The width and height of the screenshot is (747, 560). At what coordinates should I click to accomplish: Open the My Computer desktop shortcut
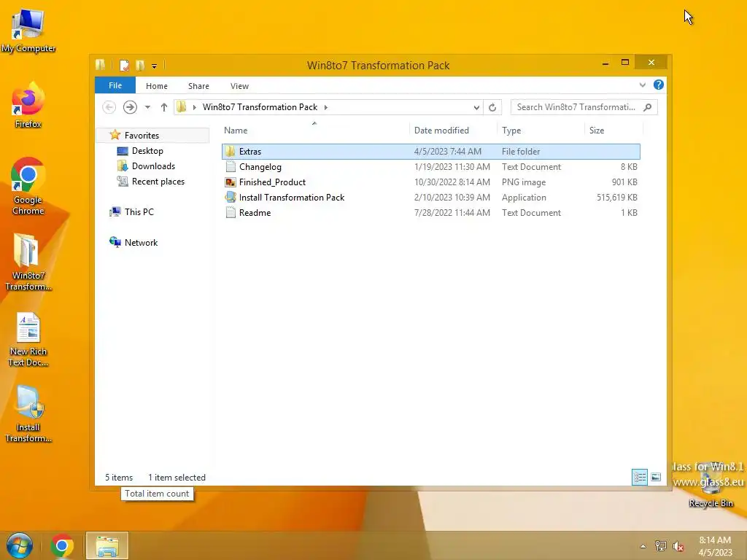[x=28, y=31]
